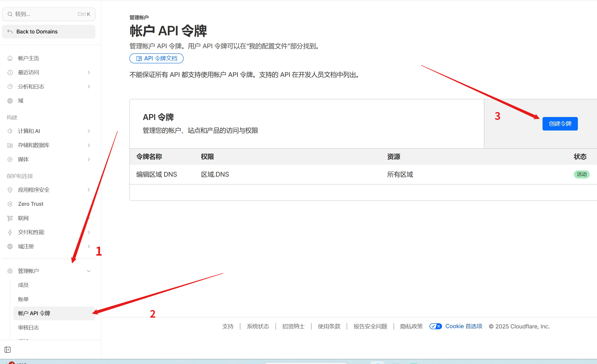Expand the 分析和日志 chevron

click(89, 87)
